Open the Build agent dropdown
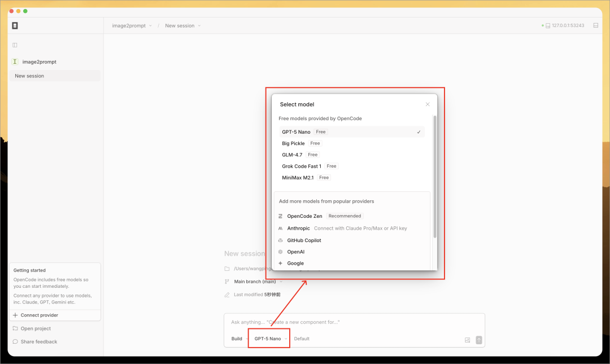Viewport: 610px width, 364px height. (x=239, y=339)
